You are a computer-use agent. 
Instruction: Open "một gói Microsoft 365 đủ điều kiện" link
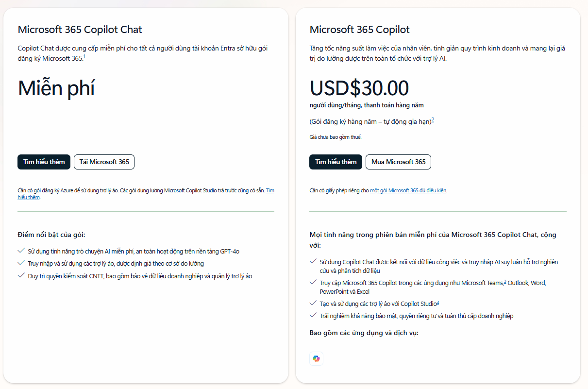pos(408,190)
